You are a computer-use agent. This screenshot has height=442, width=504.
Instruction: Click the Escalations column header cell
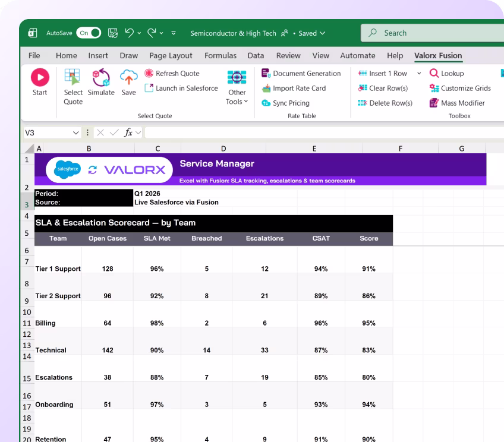click(x=264, y=238)
